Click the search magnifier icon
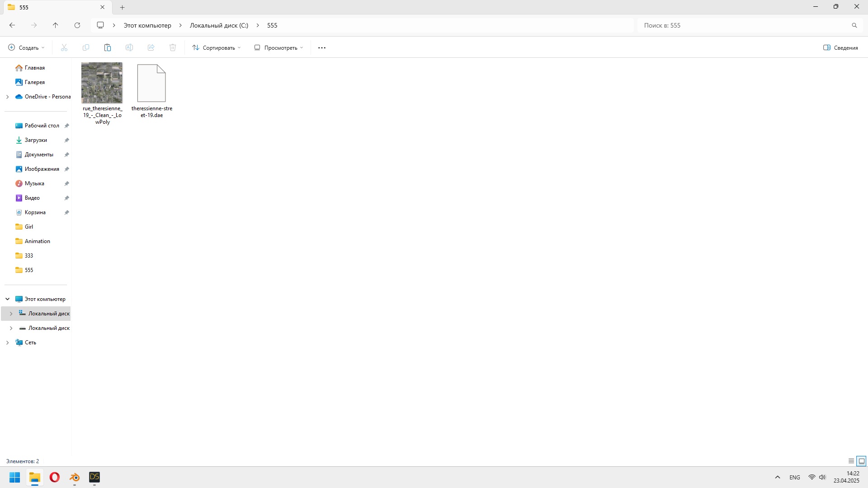Screen dimensions: 868x488 click(x=854, y=25)
